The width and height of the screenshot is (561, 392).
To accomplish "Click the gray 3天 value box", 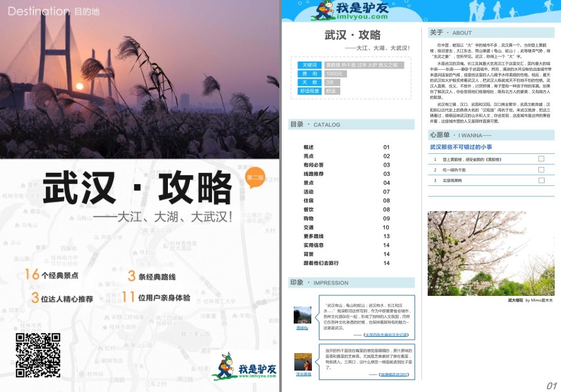I will [x=332, y=82].
